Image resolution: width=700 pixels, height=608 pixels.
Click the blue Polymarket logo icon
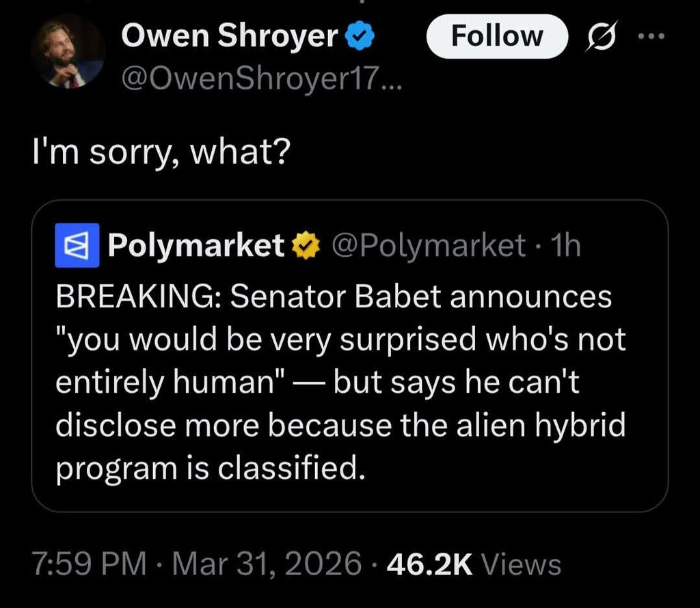[x=77, y=245]
